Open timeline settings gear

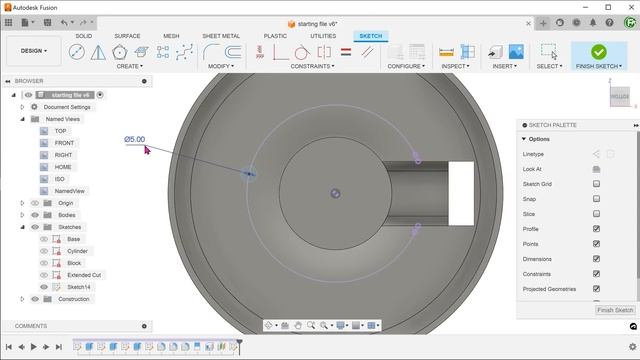coord(632,347)
